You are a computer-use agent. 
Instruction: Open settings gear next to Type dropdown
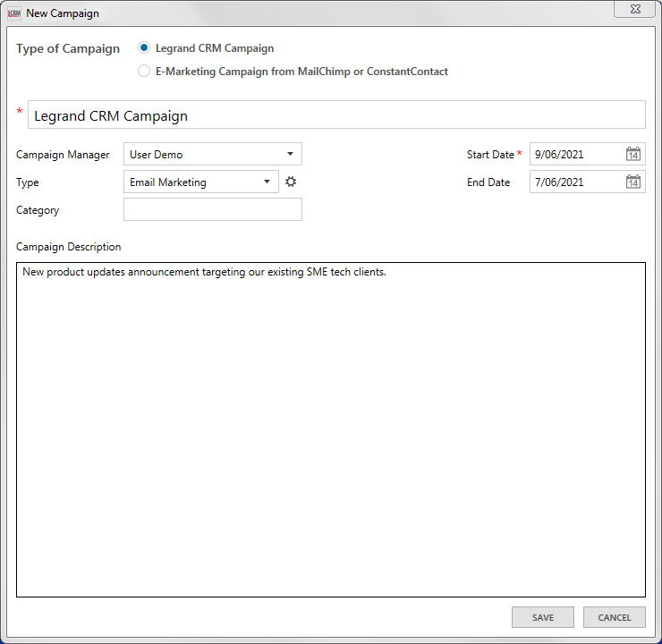291,182
